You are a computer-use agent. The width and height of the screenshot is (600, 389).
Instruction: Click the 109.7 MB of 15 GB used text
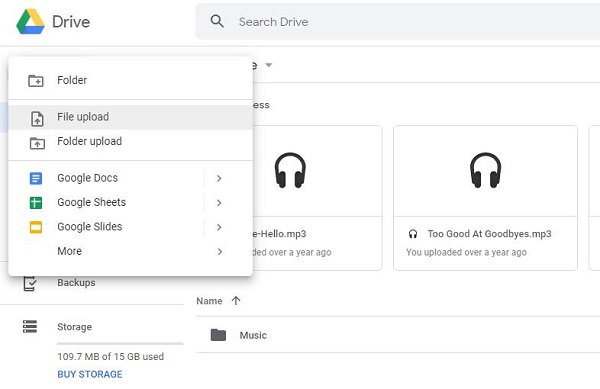pos(111,356)
